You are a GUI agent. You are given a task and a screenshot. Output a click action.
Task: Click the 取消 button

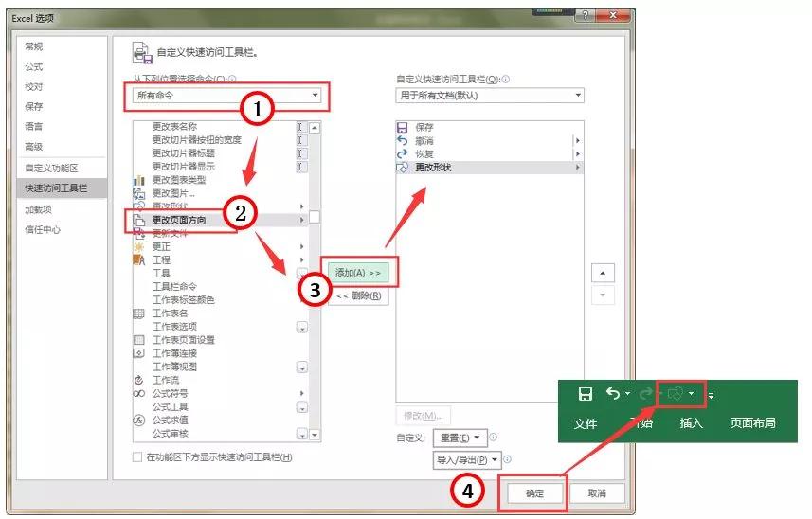[597, 493]
